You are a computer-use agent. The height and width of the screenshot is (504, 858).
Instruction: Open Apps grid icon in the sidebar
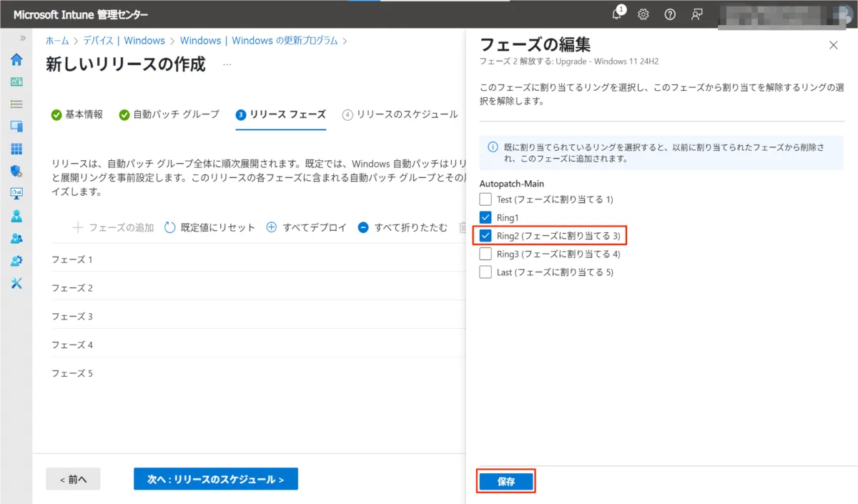tap(16, 149)
